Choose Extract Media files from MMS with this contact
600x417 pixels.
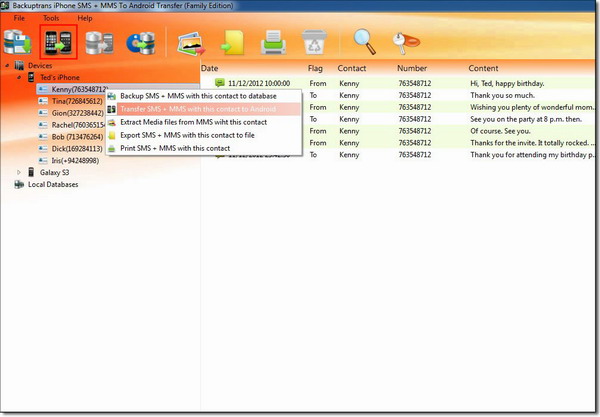coord(204,122)
